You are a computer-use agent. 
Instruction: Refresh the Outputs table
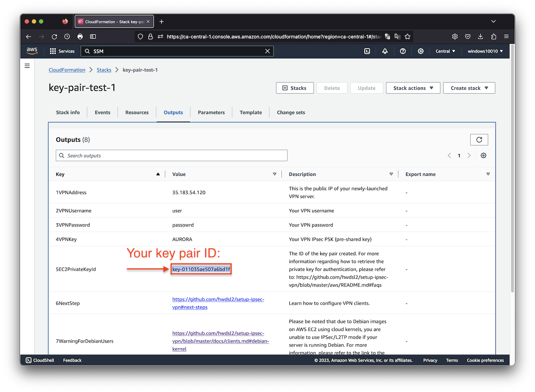click(x=479, y=140)
